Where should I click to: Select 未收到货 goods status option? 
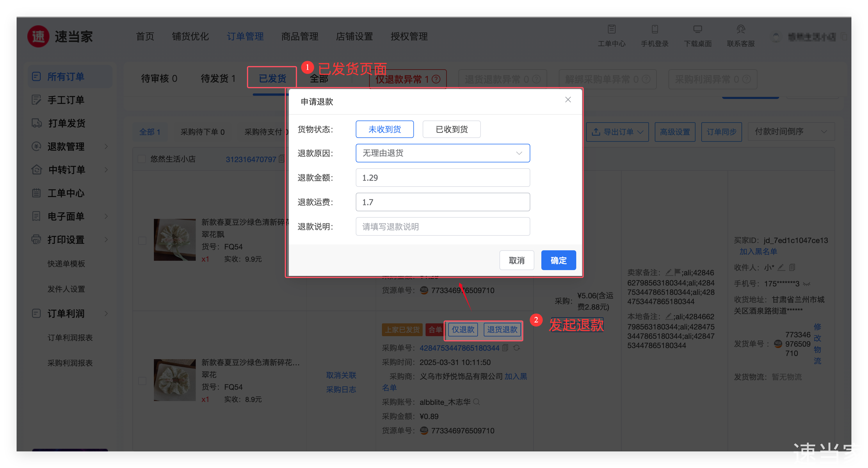(x=385, y=129)
